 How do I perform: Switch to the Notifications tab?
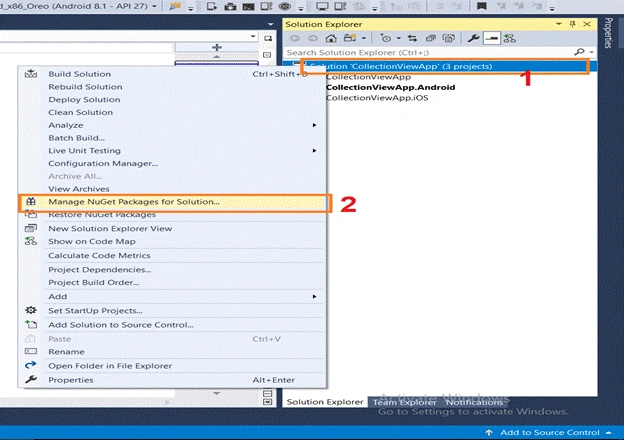tap(474, 402)
